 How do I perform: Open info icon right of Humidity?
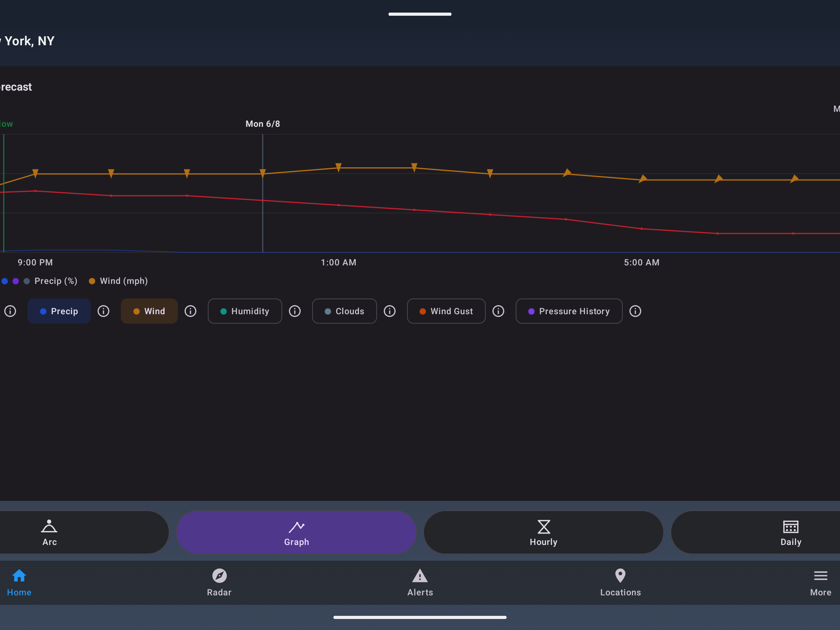(x=295, y=311)
